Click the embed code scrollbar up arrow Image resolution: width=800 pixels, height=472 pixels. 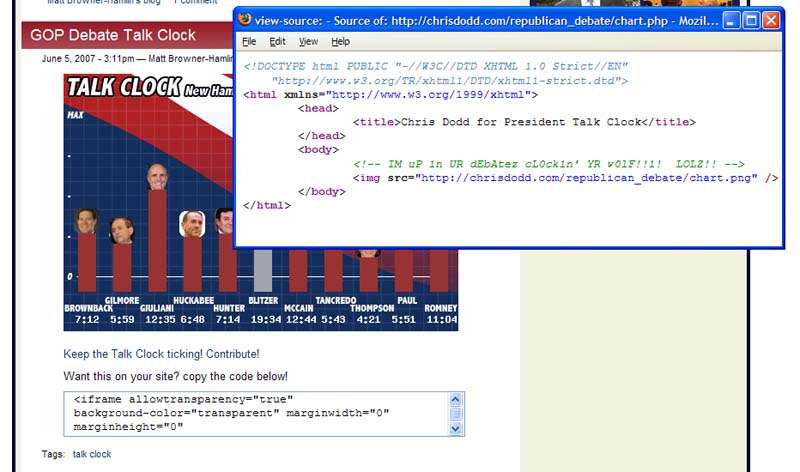(x=456, y=399)
